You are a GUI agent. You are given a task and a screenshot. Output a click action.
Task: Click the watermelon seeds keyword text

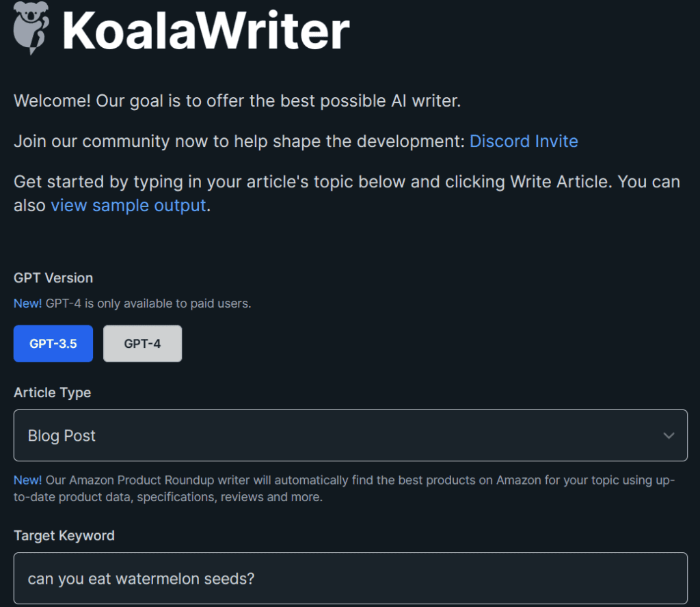139,578
